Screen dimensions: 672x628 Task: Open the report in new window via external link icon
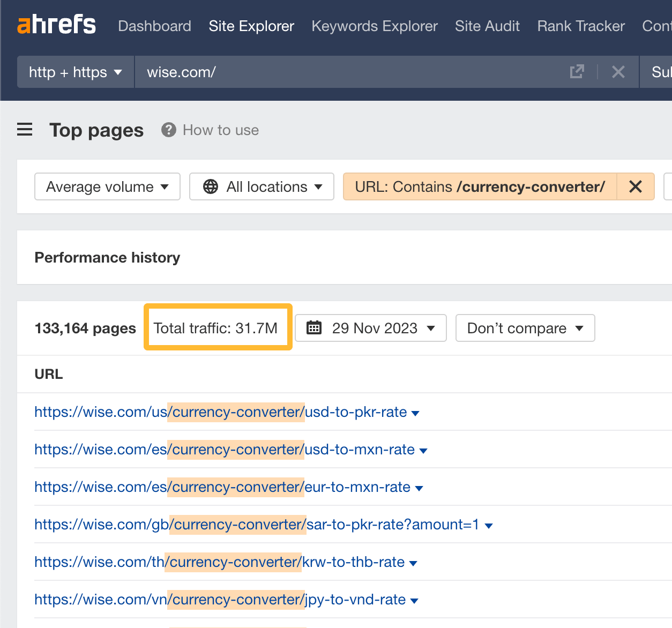coord(577,71)
